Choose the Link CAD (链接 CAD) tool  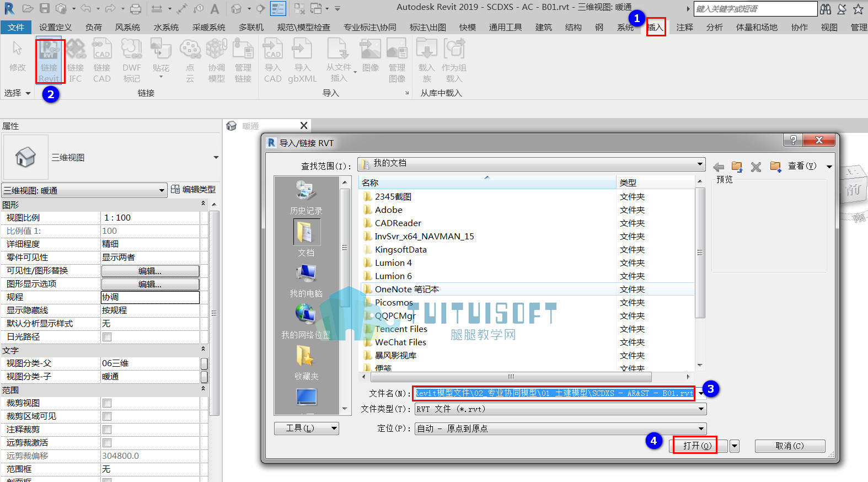(102, 61)
